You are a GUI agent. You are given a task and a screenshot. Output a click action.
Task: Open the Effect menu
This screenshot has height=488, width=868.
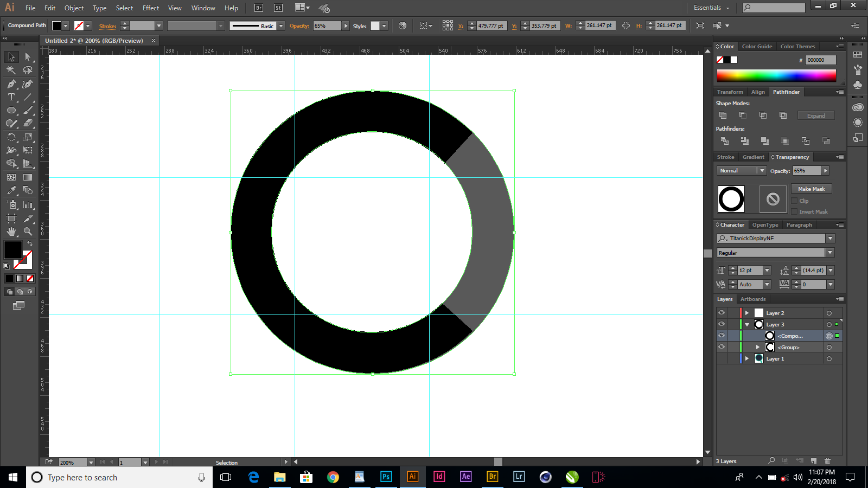click(x=151, y=8)
